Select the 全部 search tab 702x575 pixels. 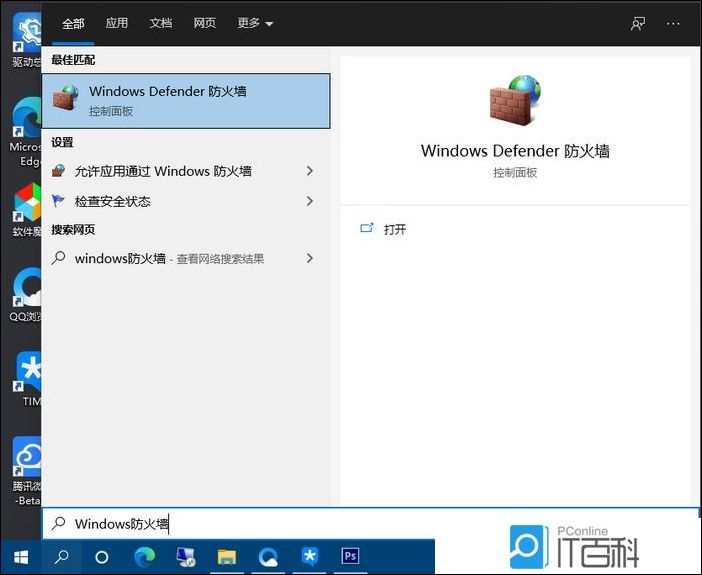73,23
